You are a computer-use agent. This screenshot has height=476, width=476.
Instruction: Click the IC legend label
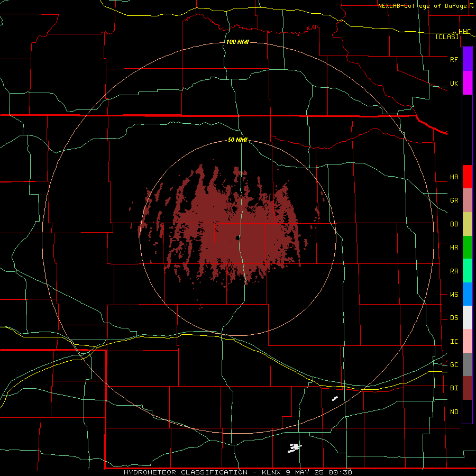coord(454,342)
